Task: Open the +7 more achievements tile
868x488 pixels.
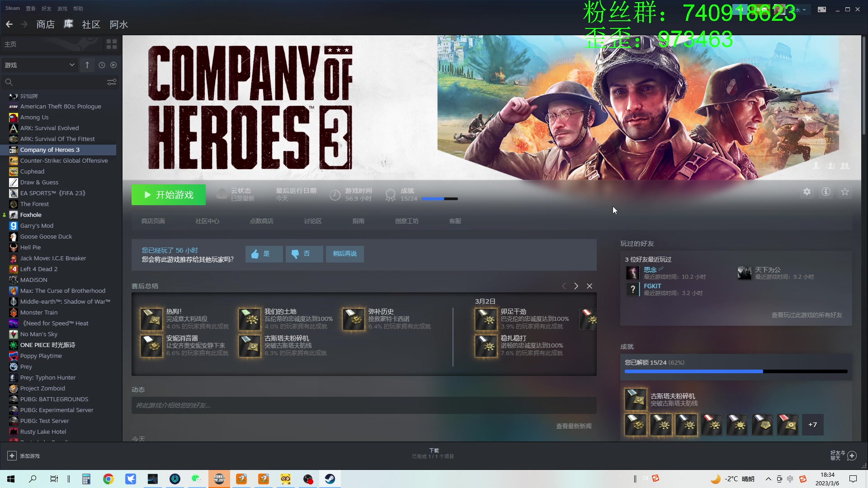Action: pos(813,425)
